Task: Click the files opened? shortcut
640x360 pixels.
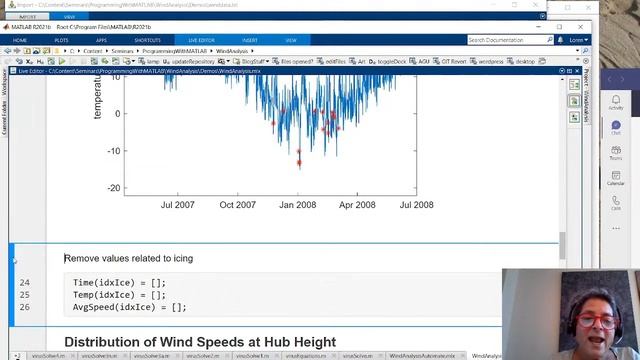Action: [x=293, y=61]
